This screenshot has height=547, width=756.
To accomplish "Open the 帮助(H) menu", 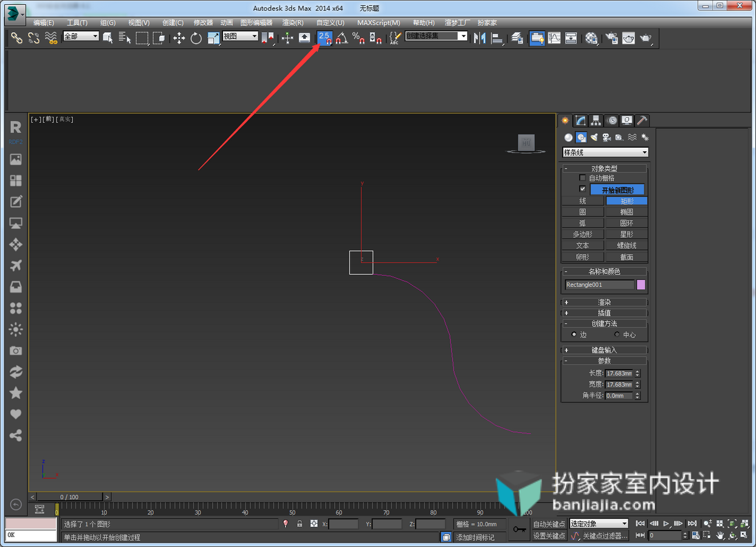I will [424, 22].
